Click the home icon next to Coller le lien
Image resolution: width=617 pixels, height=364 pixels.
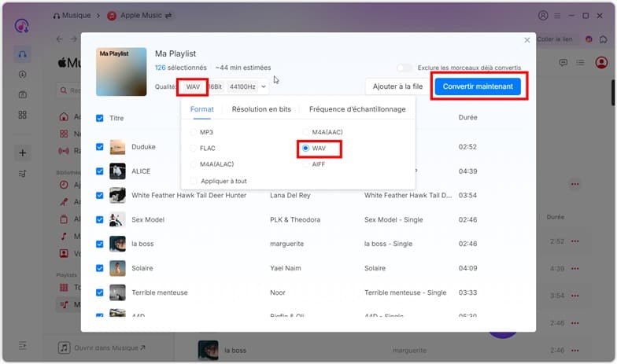point(603,39)
